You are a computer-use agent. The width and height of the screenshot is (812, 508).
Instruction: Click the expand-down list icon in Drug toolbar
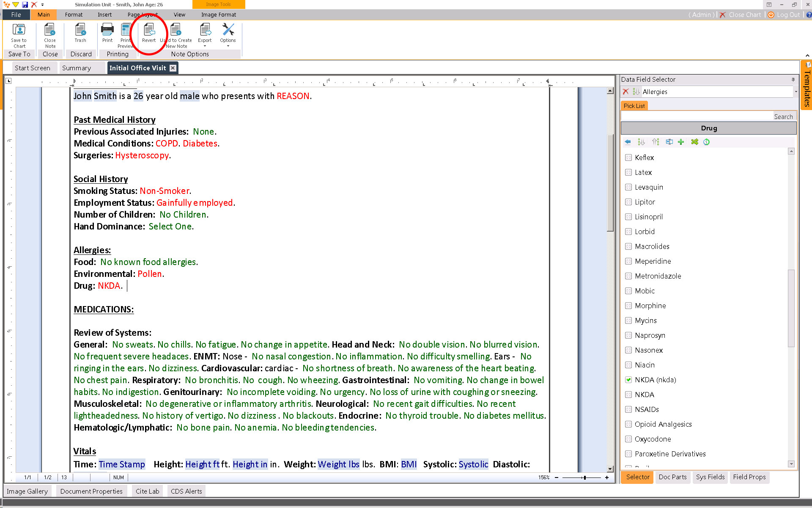coord(641,142)
